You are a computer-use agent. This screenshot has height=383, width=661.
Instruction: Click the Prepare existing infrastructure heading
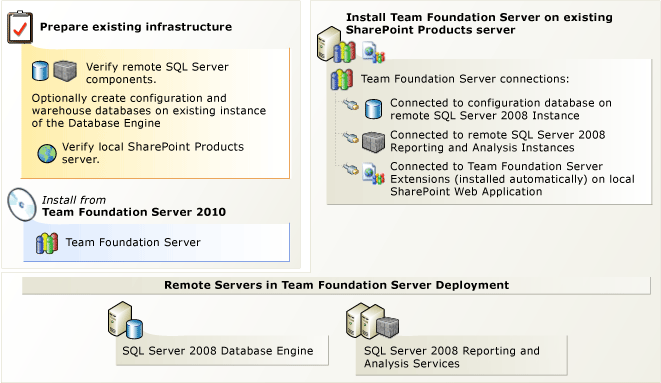(x=136, y=27)
